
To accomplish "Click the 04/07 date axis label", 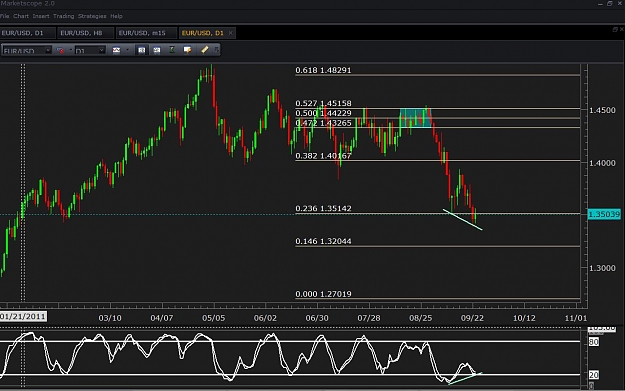I will 162,318.
